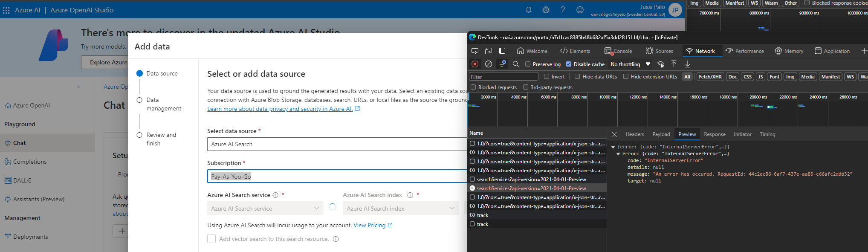This screenshot has width=868, height=252.
Task: Collapse the left navigation with double chevron
Action: [x=79, y=87]
